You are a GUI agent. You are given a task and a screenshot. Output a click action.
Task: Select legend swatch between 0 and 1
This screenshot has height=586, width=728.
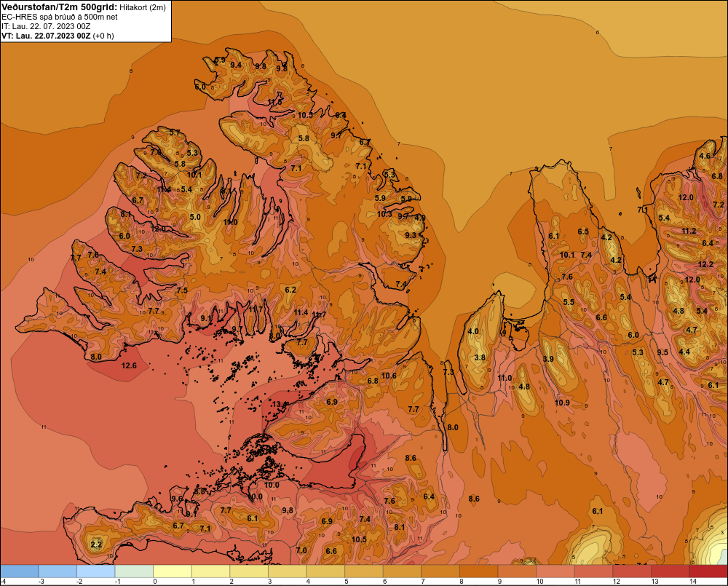173,571
